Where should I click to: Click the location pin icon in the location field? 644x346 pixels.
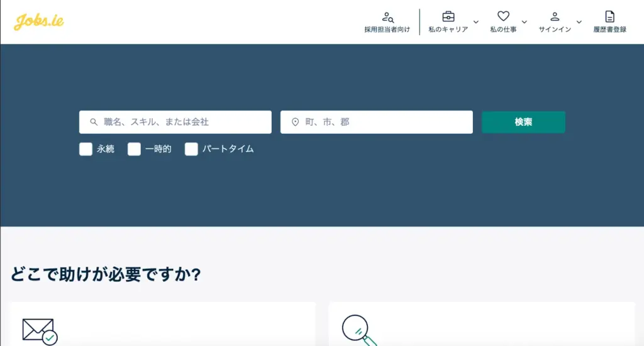pos(295,122)
